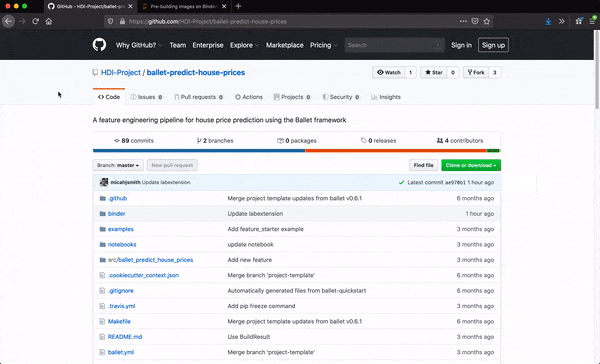Expand the Explore dropdown
Image resolution: width=600 pixels, height=364 pixels.
244,45
